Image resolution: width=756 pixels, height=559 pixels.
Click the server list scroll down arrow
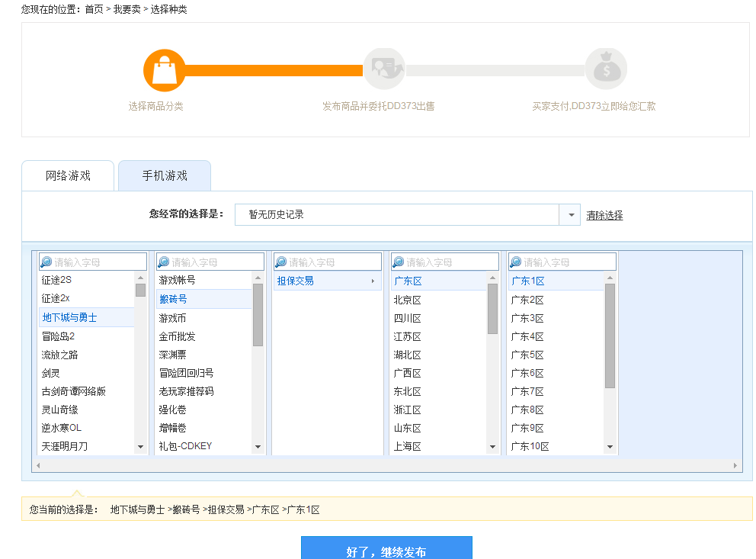tap(610, 447)
